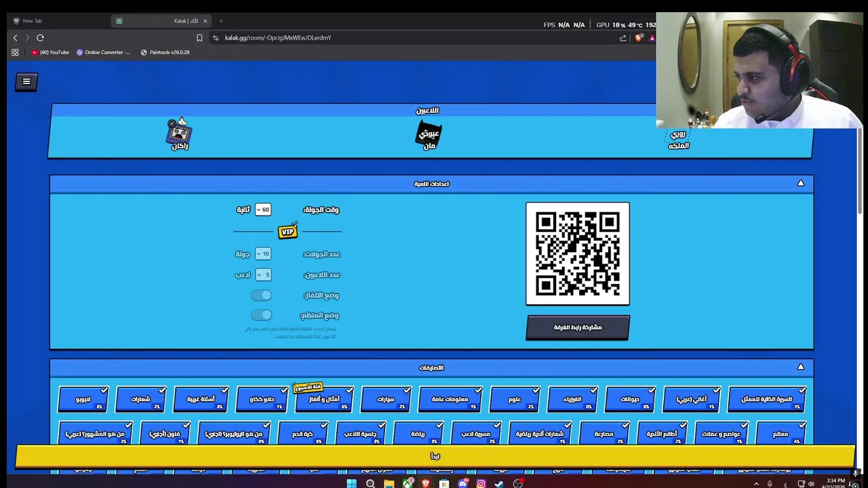Uncheck the لايوبو category
Viewport: 868px width, 488px height.
(x=83, y=399)
